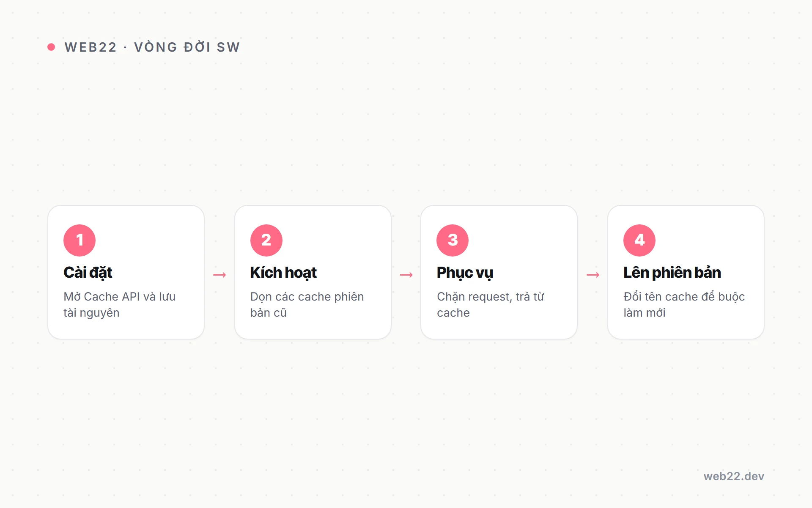812x508 pixels.
Task: Click the WEB22 · VÒNG ĐỜI SW title
Action: pos(152,47)
